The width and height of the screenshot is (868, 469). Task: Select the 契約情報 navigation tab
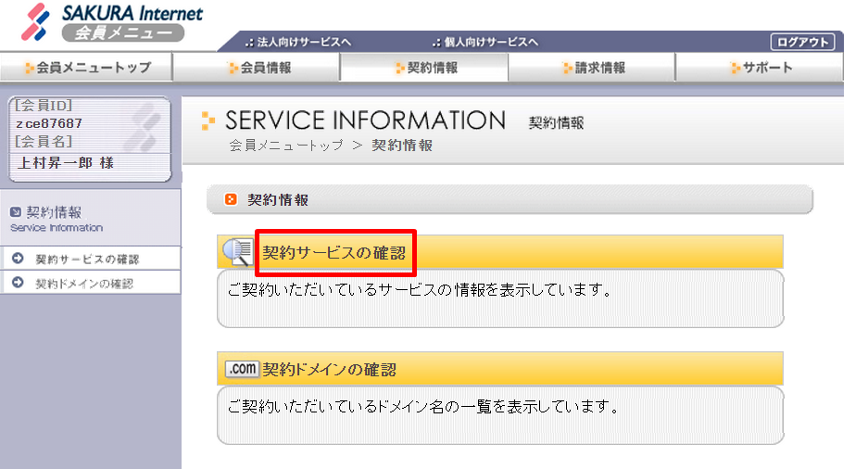click(x=424, y=68)
